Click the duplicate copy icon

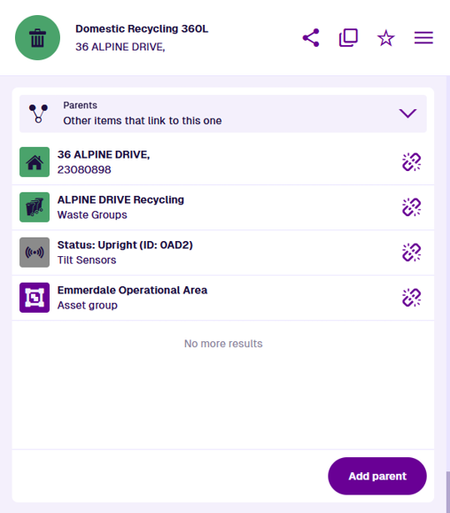(348, 38)
